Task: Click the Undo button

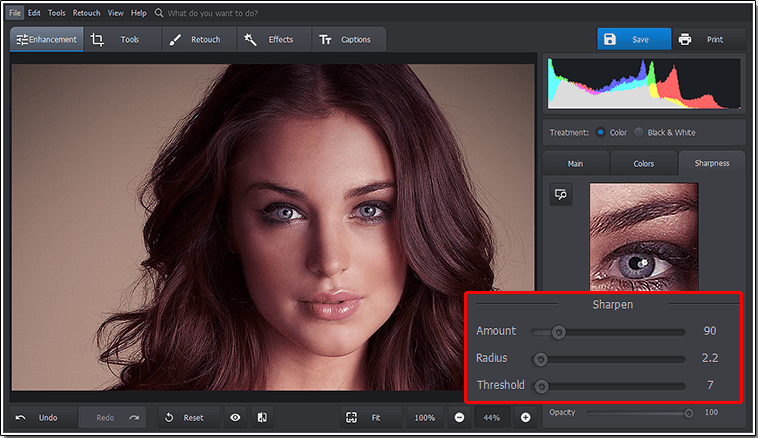Action: tap(43, 417)
